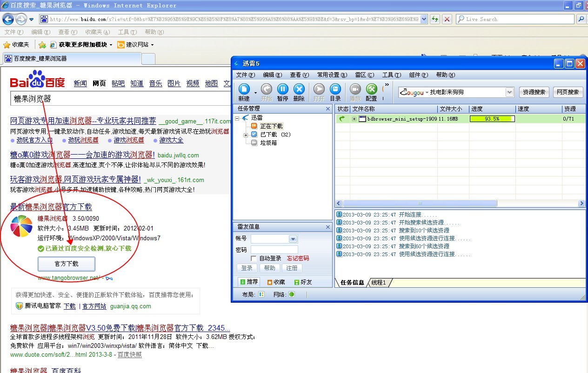Close the 雷友信息 panel with its X

327,227
